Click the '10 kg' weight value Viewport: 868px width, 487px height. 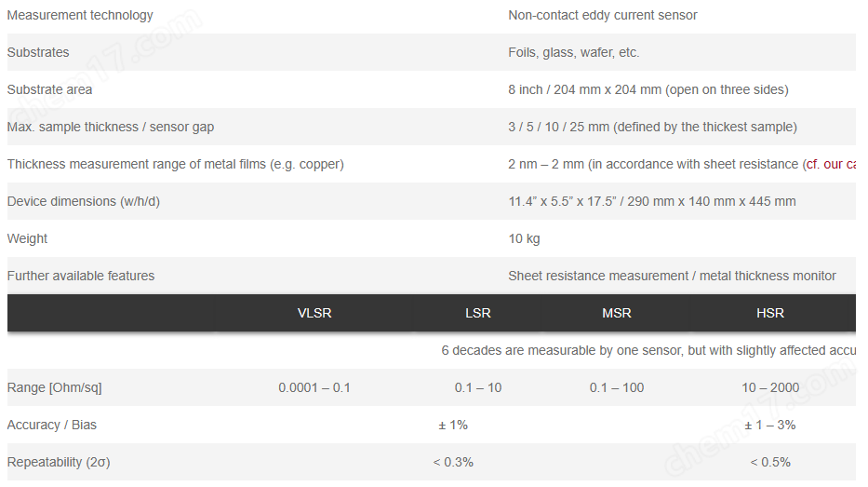pyautogui.click(x=524, y=238)
